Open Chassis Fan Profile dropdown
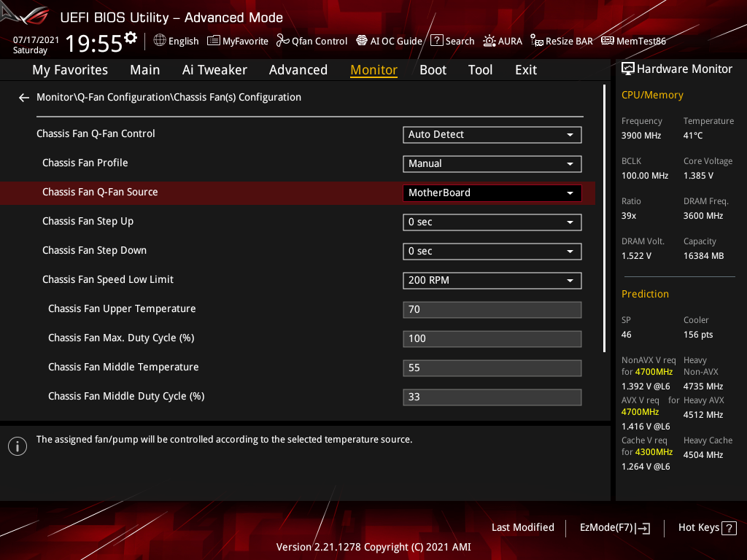This screenshot has width=747, height=560. 492,164
